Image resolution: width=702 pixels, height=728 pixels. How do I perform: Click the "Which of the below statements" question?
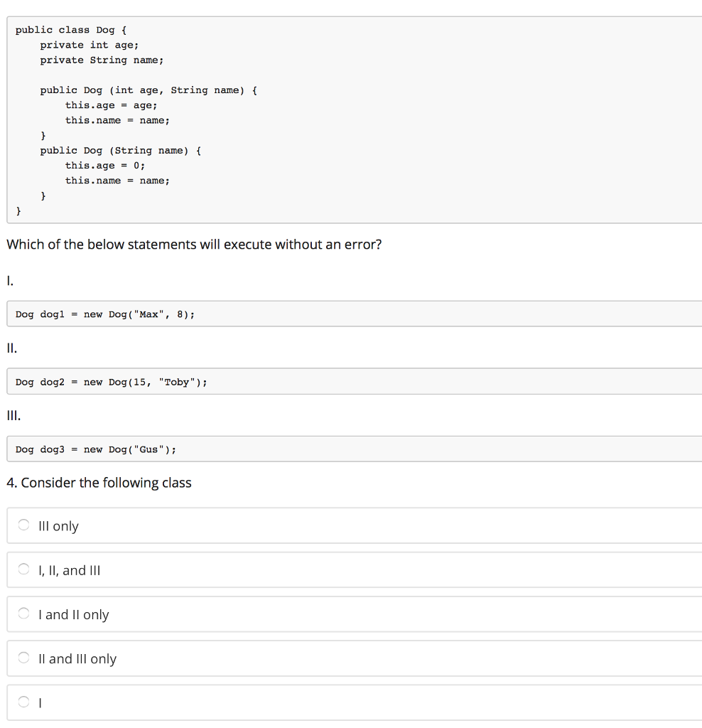click(x=194, y=245)
